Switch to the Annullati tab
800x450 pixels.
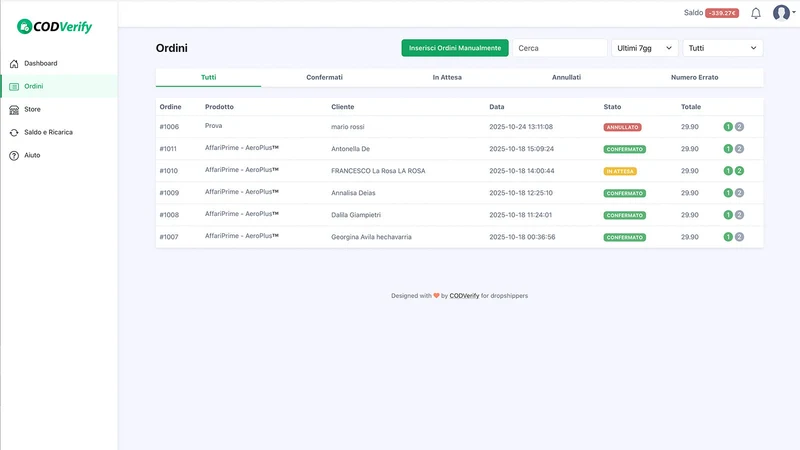coord(566,78)
